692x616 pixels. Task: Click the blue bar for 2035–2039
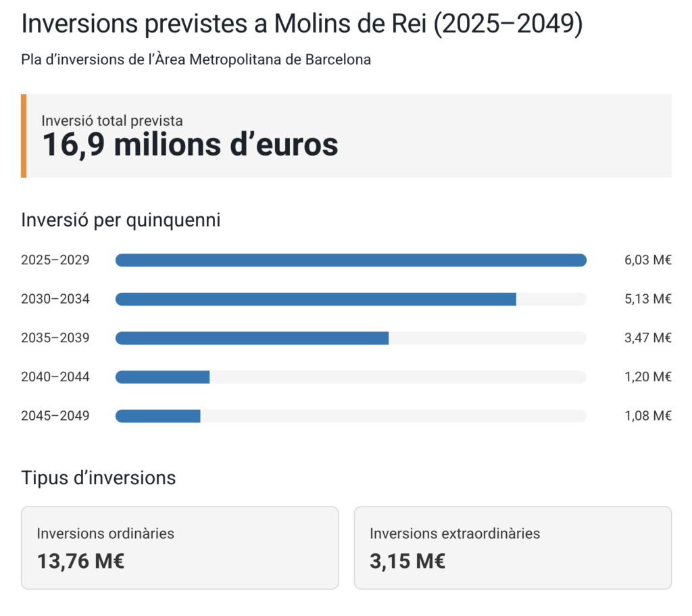(252, 338)
